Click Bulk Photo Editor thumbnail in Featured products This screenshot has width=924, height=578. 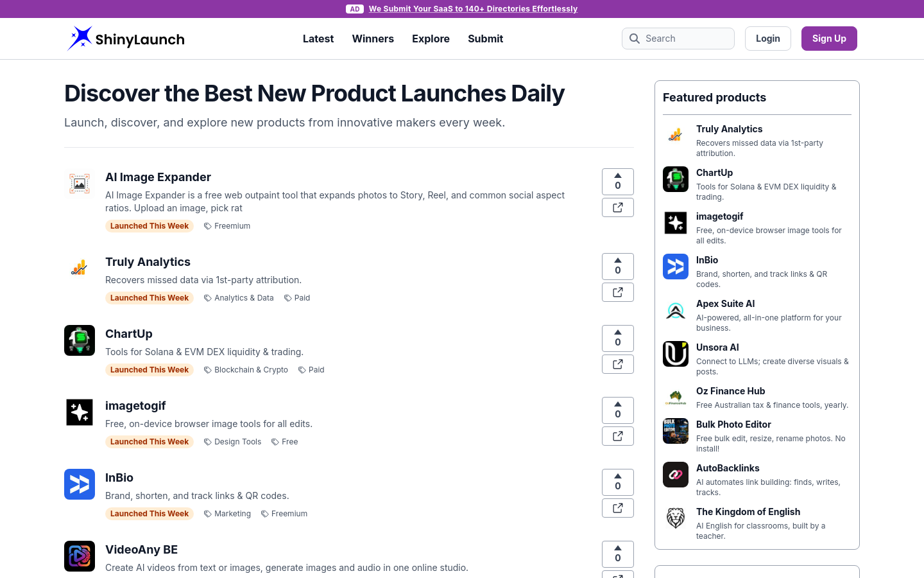[x=676, y=431]
